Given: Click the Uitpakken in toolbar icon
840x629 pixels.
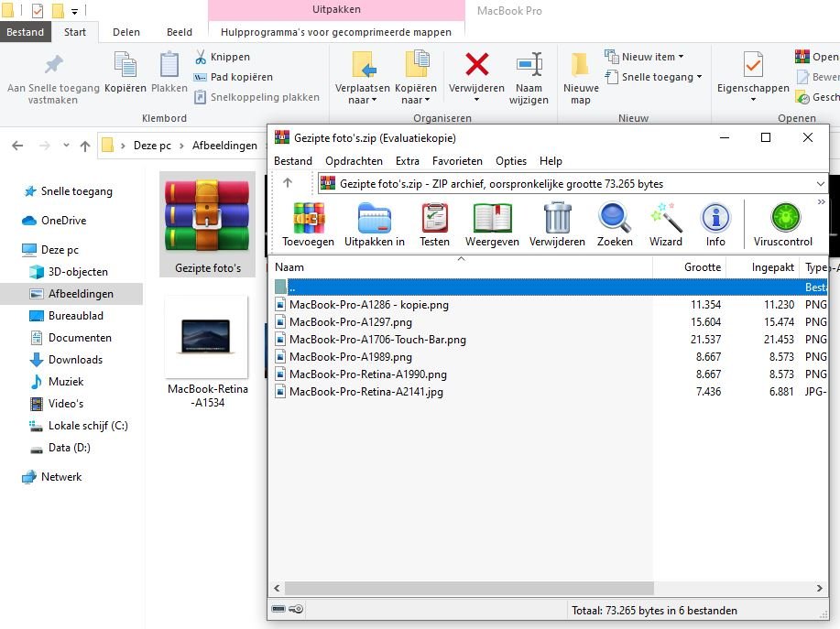Looking at the screenshot, I should tap(374, 224).
